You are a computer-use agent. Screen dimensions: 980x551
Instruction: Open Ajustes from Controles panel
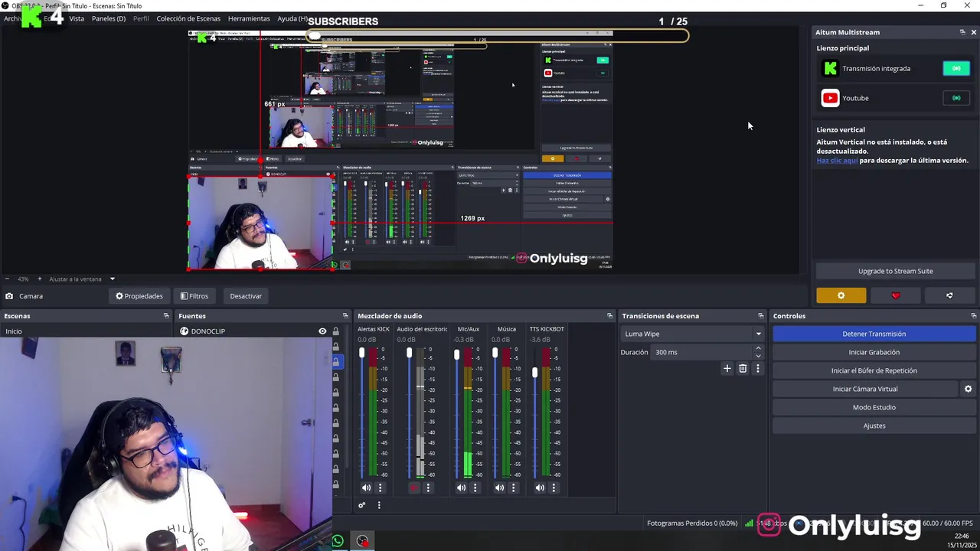[874, 425]
